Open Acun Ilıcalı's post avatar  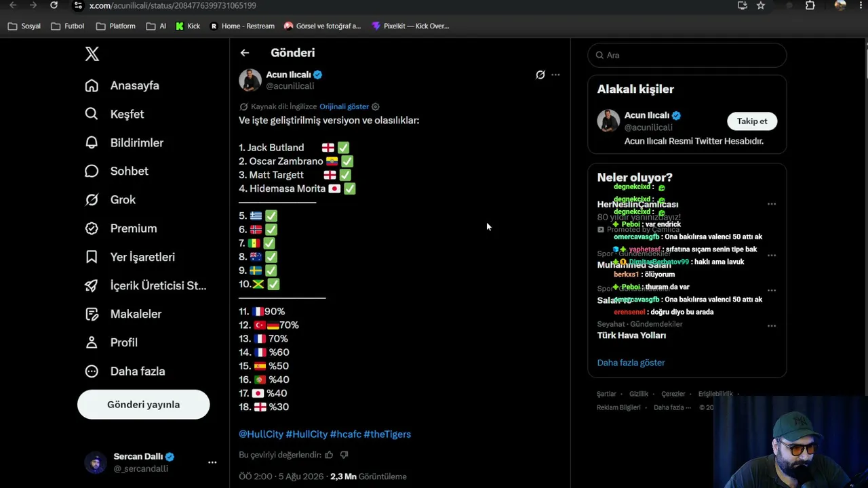point(250,80)
